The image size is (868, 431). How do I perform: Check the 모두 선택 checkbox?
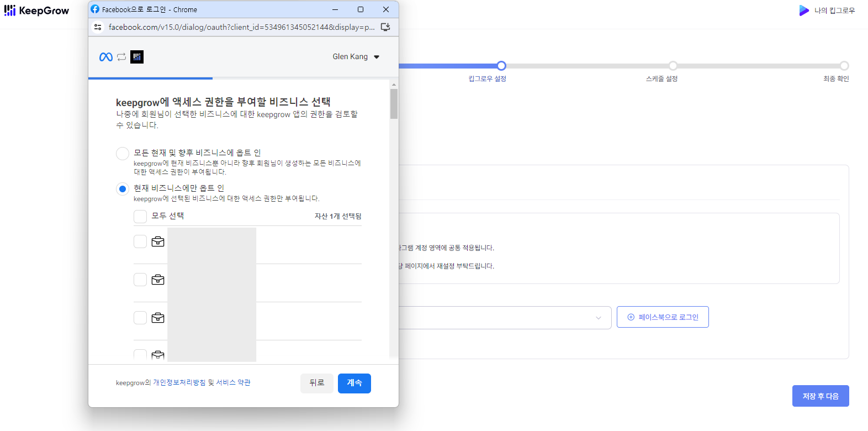(140, 216)
